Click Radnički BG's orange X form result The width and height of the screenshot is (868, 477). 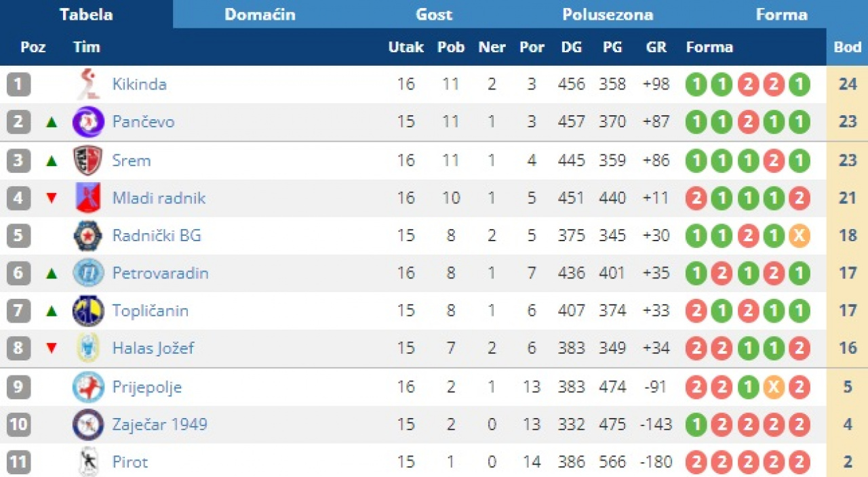[800, 236]
